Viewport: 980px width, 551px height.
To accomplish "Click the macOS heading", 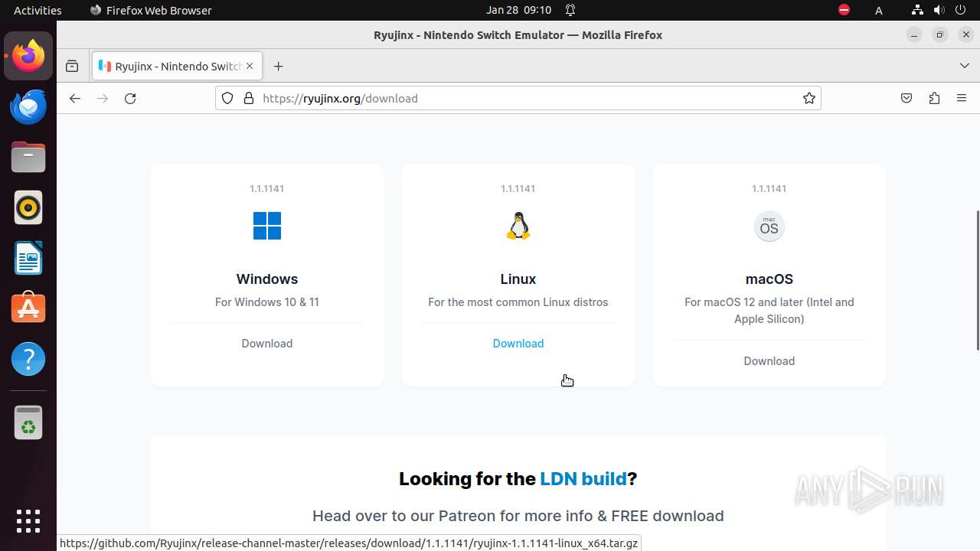I will 769,279.
